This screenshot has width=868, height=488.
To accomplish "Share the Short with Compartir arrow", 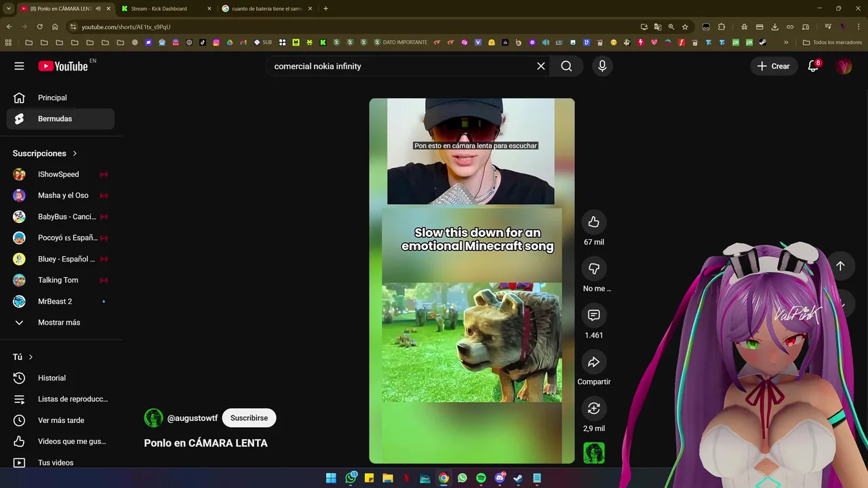I will click(x=594, y=362).
